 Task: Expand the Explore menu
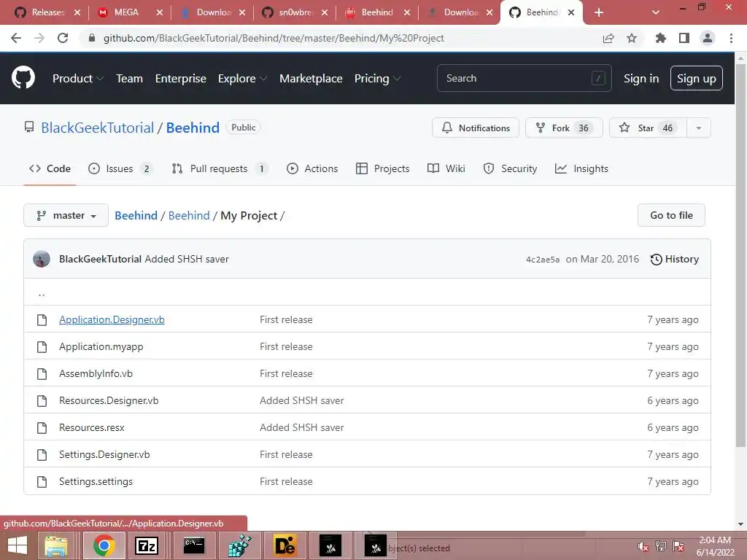242,79
